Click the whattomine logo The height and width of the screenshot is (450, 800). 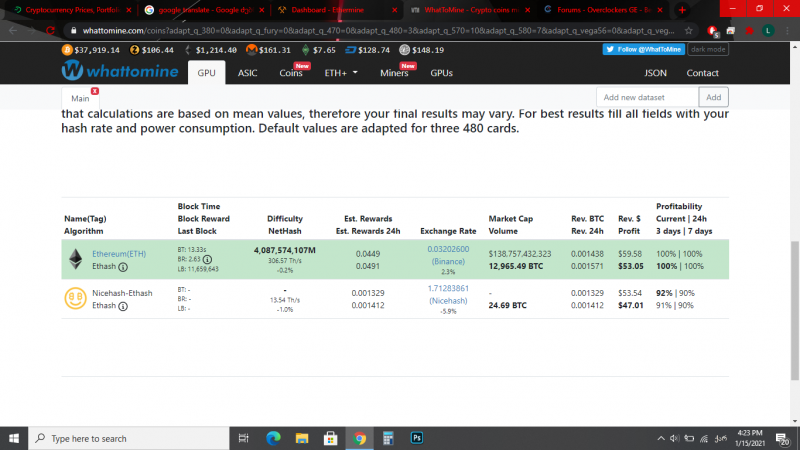pos(119,72)
